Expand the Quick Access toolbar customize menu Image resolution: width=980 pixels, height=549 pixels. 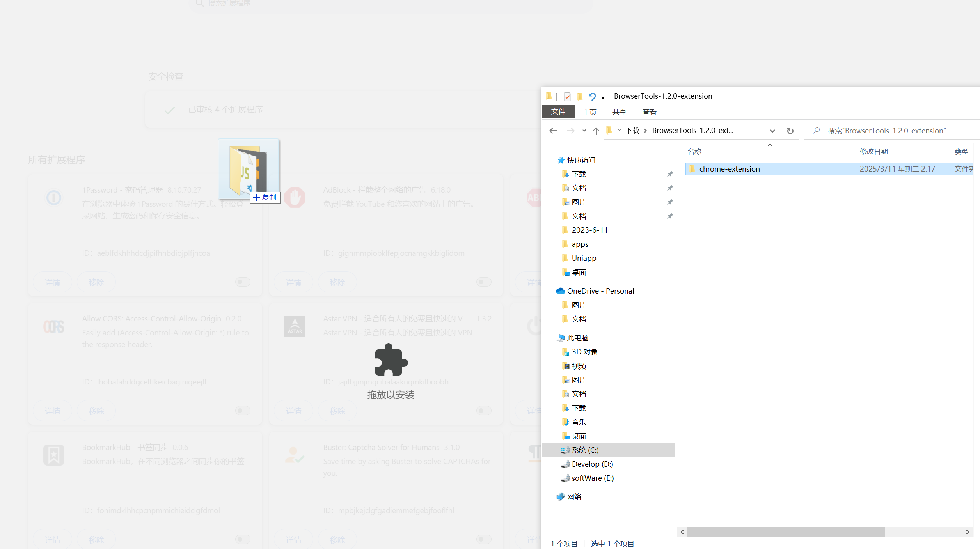tap(603, 97)
